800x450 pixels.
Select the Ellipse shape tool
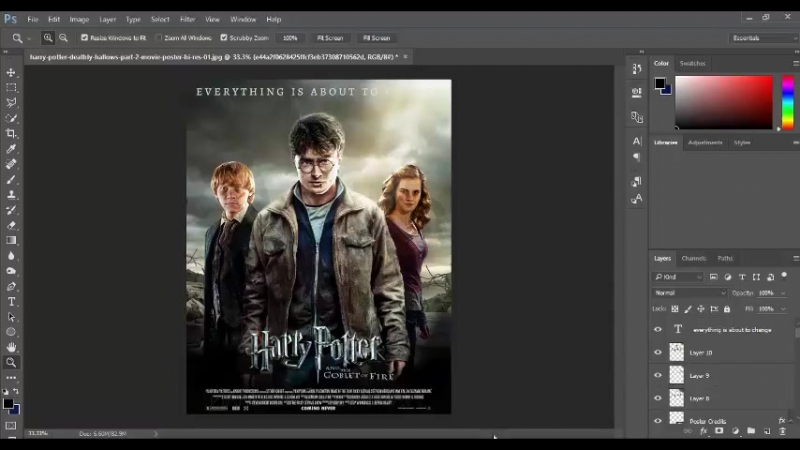[11, 332]
